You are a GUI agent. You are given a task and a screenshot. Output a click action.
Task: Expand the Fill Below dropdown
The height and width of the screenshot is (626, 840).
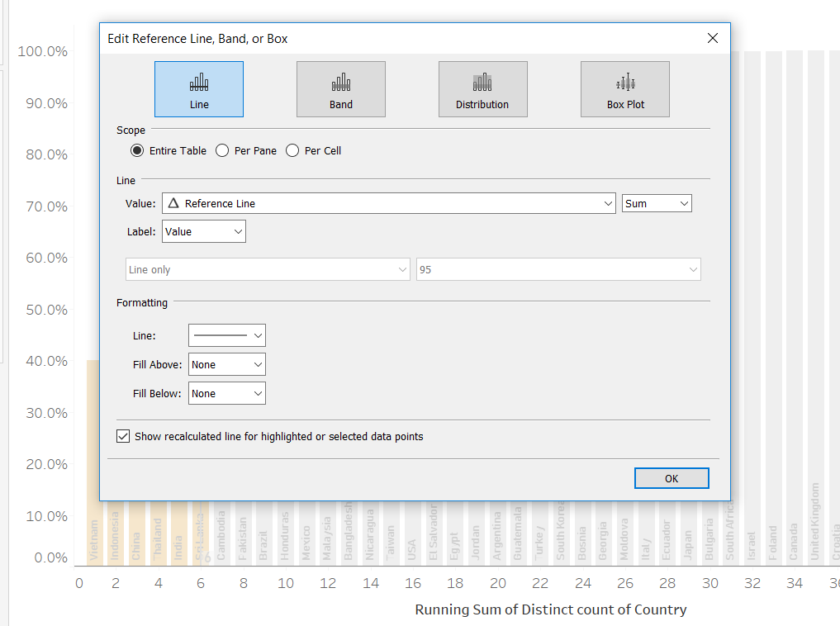227,394
